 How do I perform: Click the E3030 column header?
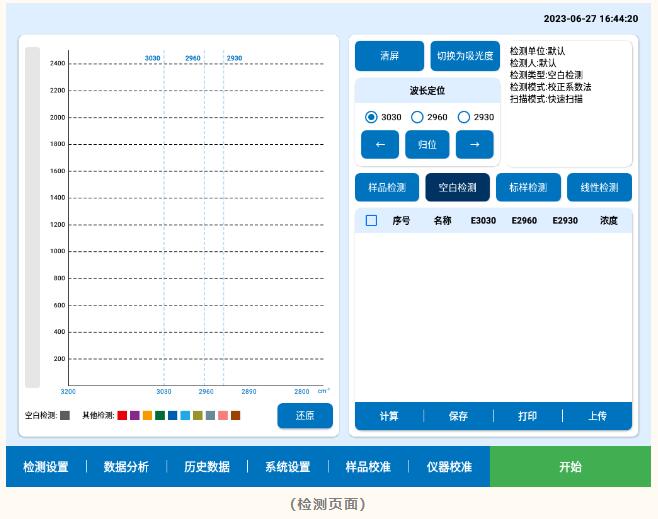pyautogui.click(x=483, y=220)
